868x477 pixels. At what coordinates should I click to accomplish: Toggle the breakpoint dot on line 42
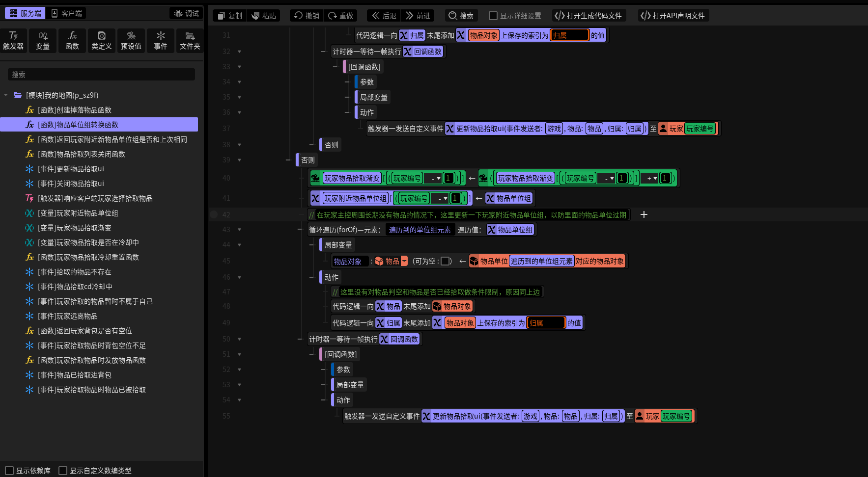click(x=214, y=214)
